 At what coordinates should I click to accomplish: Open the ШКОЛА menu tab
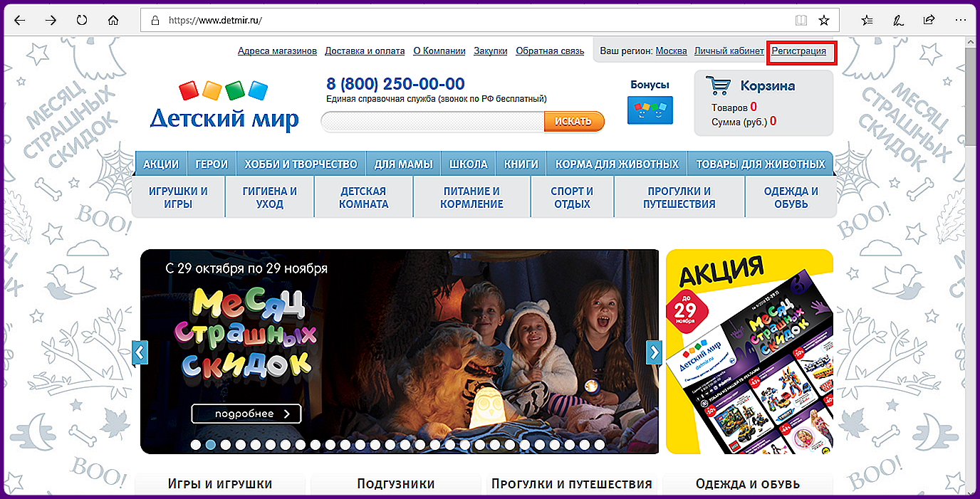(x=469, y=164)
